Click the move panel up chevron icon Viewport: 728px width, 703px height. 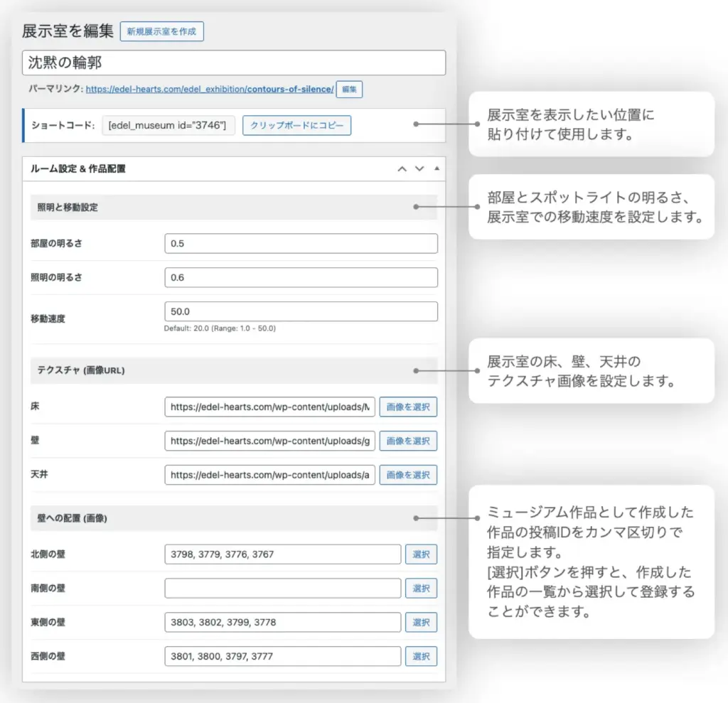[x=402, y=169]
